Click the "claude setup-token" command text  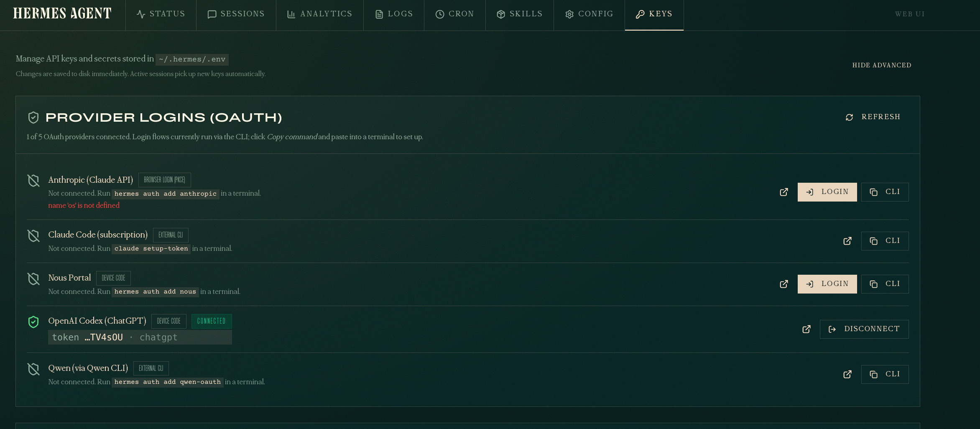pyautogui.click(x=151, y=249)
